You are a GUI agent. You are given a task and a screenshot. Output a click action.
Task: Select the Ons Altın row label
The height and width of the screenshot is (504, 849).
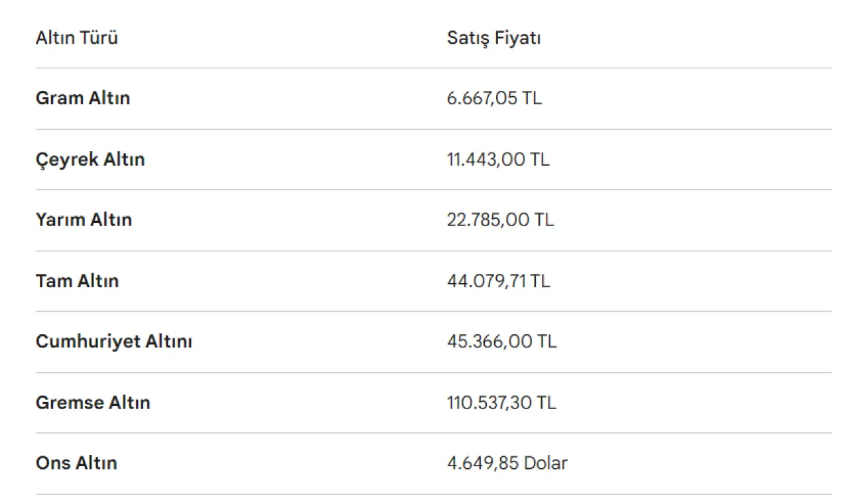76,463
